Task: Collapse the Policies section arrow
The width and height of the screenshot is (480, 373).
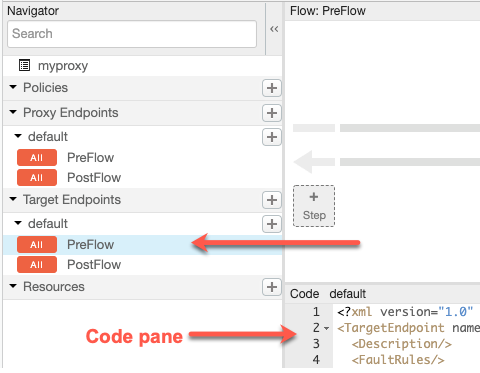Action: (x=13, y=87)
